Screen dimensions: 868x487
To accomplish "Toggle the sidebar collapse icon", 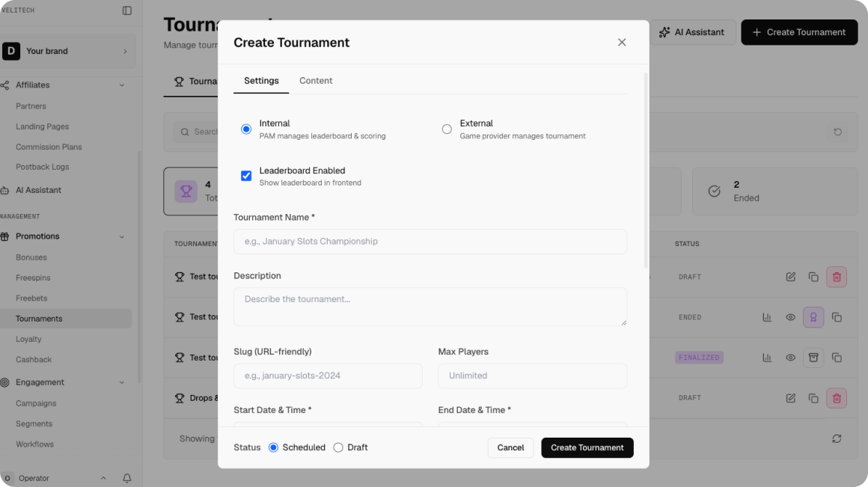I will (x=126, y=10).
